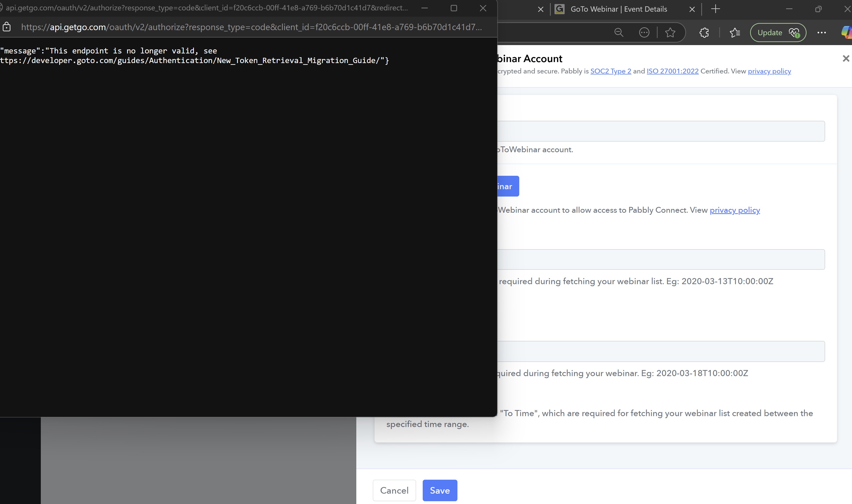852x504 pixels.
Task: Add page to favorites with star icon
Action: [x=670, y=33]
